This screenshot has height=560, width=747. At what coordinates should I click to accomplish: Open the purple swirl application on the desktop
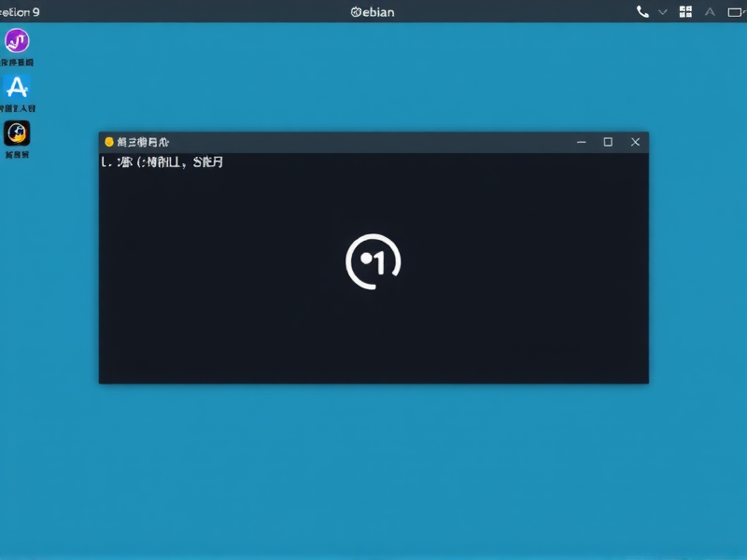click(16, 40)
